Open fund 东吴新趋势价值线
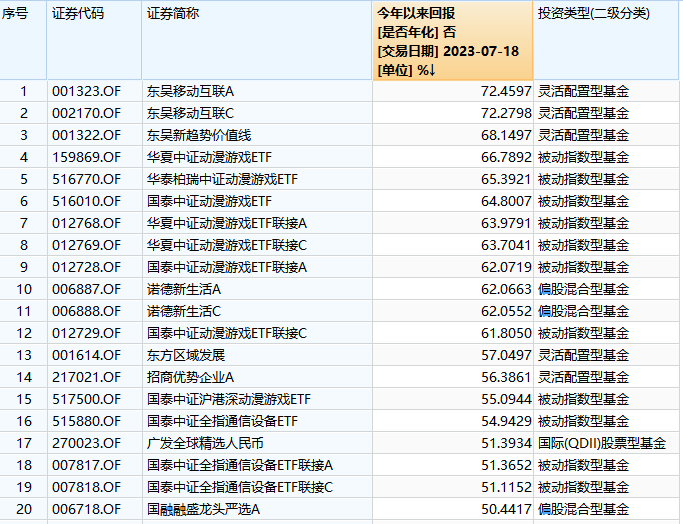This screenshot has height=524, width=683. pyautogui.click(x=199, y=135)
